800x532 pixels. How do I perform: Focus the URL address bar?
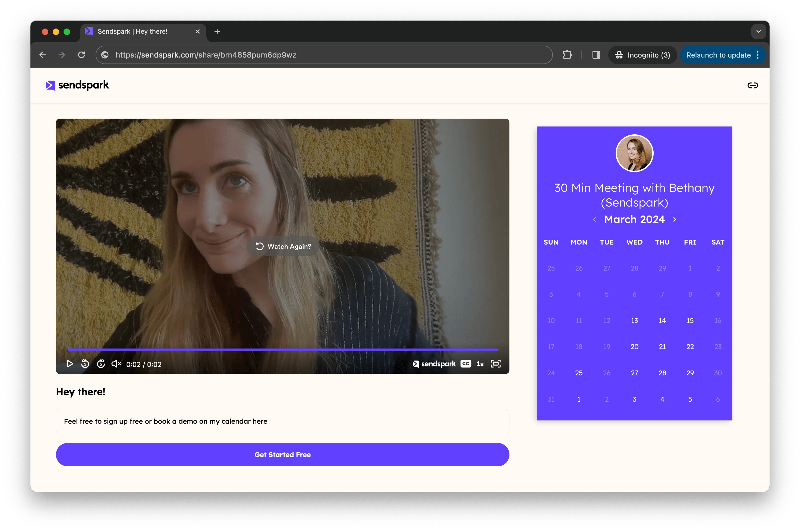(324, 55)
